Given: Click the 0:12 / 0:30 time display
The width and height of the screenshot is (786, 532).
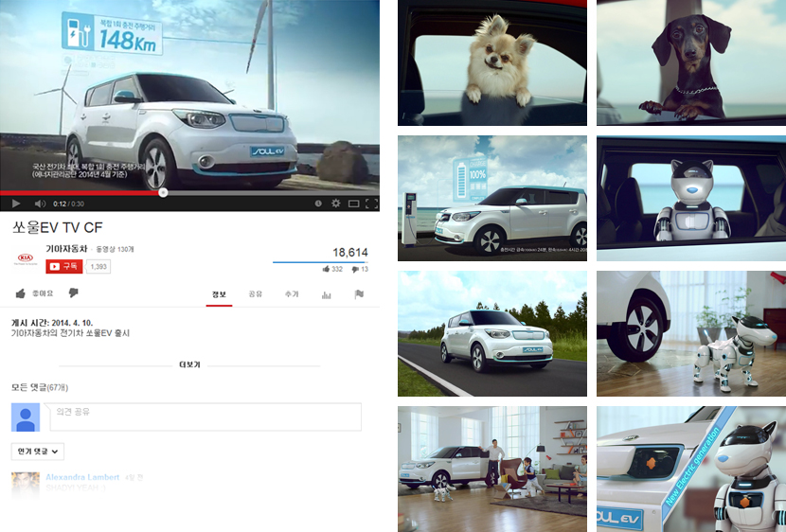Looking at the screenshot, I should 69,204.
